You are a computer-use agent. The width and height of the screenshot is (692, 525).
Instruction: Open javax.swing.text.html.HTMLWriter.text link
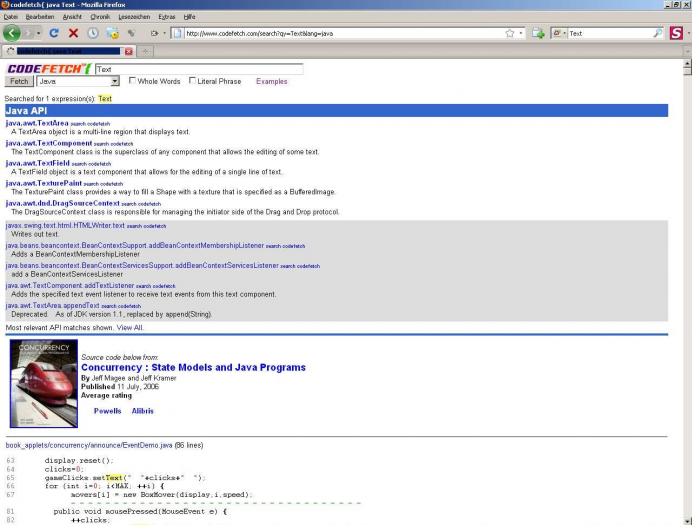point(65,225)
